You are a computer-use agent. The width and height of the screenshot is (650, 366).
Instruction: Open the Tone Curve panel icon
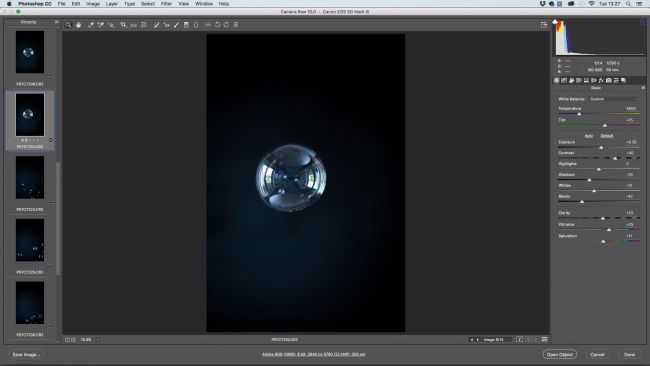tap(564, 80)
